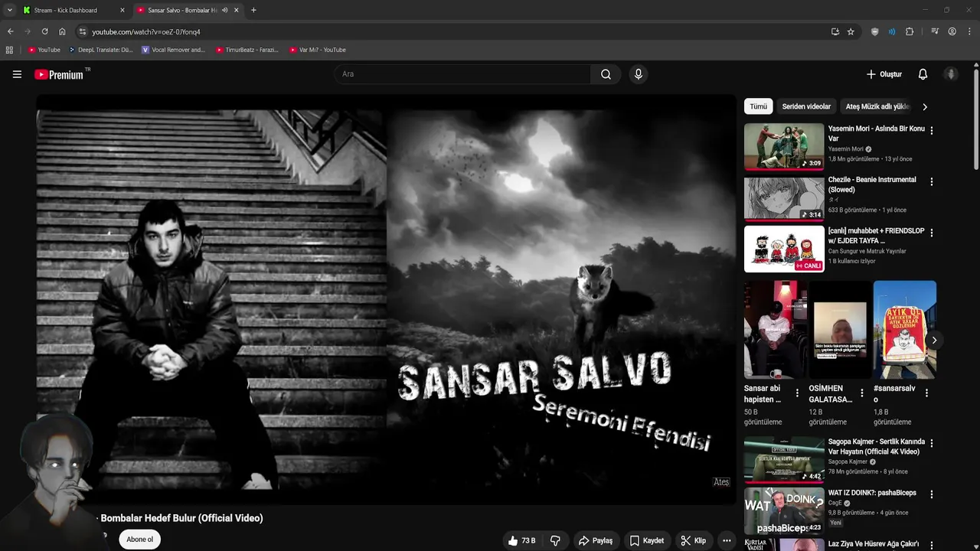This screenshot has height=551, width=980.
Task: Open options for OSİMHEN GALATASA short
Action: point(862,393)
